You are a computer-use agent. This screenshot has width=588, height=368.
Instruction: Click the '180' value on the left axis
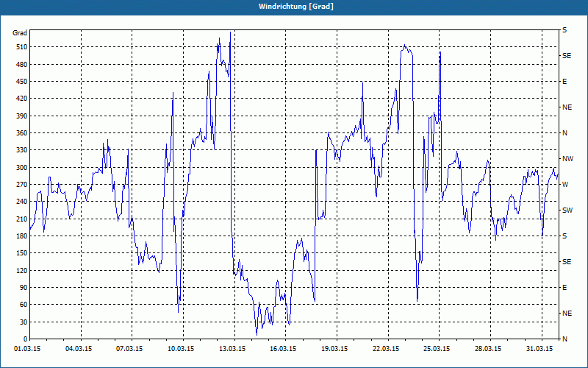point(22,236)
